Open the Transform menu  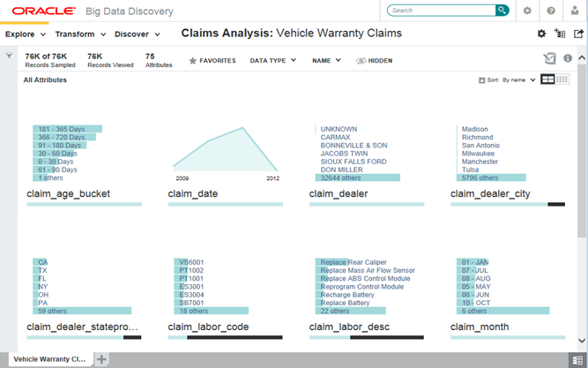(80, 34)
